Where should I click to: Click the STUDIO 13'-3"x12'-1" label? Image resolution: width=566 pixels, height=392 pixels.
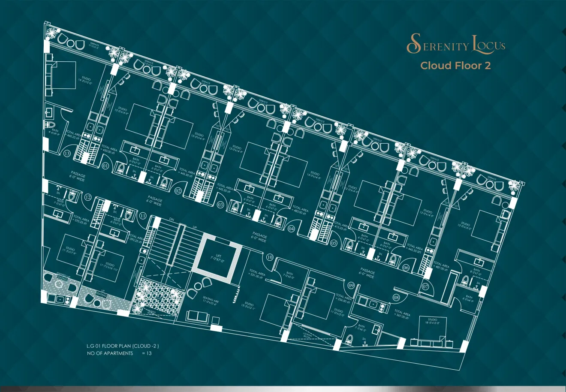[248, 306]
